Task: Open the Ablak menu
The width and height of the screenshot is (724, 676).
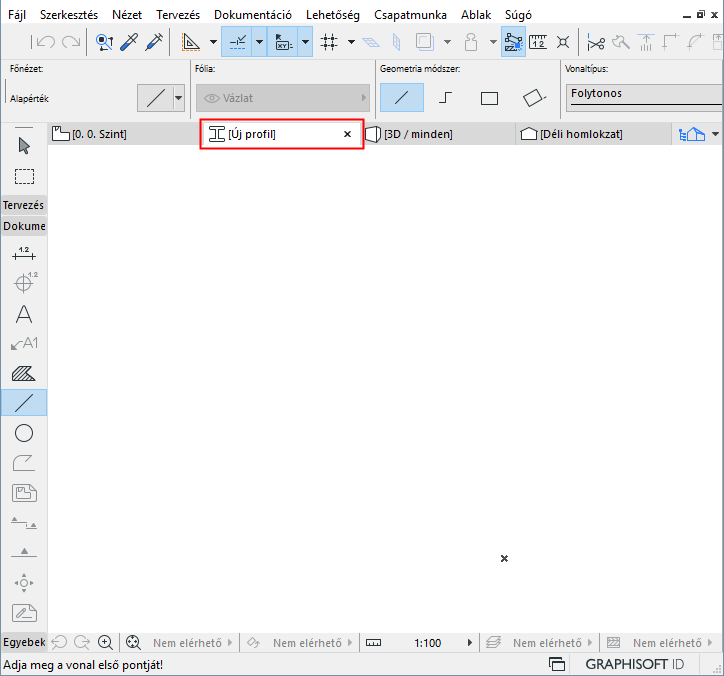Action: [476, 15]
